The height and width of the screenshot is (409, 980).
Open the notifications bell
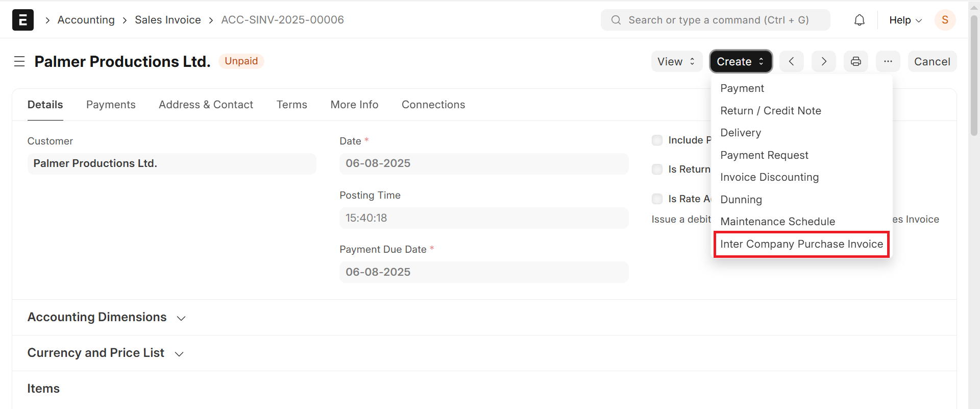(x=860, y=20)
